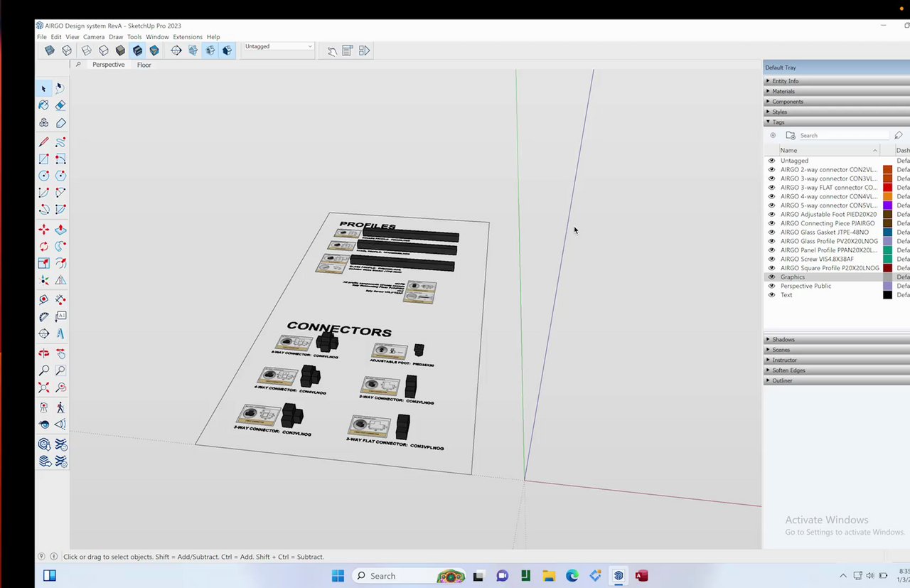Open Microsoft Edge from taskbar

(572, 576)
